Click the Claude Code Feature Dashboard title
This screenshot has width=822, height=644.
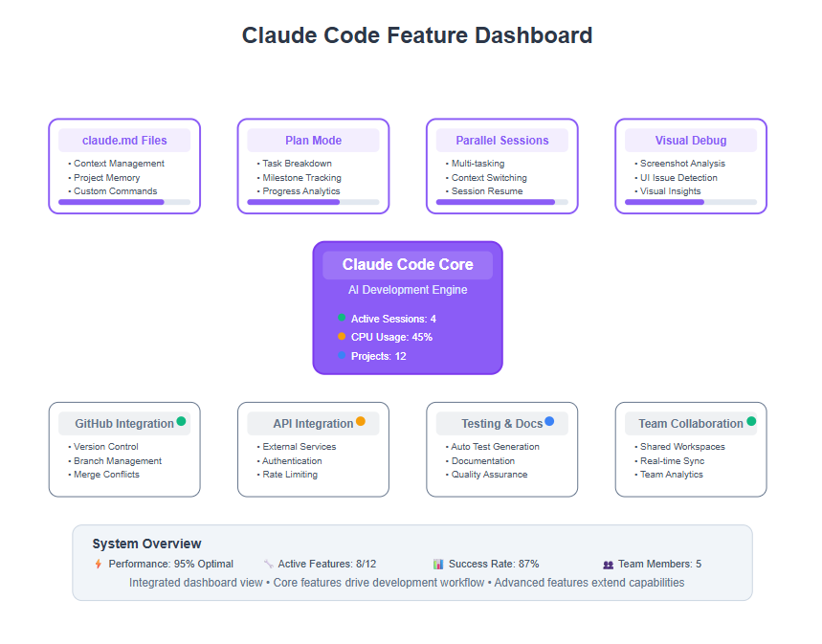coord(417,35)
